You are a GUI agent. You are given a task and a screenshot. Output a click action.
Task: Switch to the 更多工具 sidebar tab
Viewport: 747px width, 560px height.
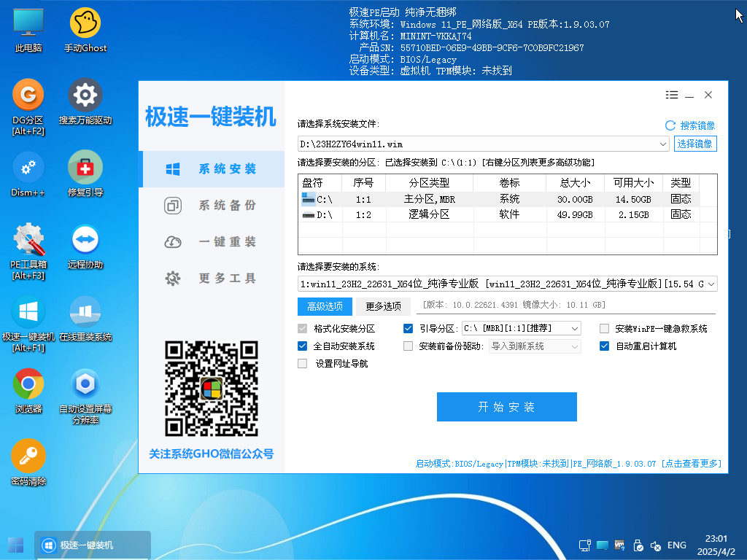click(x=212, y=278)
